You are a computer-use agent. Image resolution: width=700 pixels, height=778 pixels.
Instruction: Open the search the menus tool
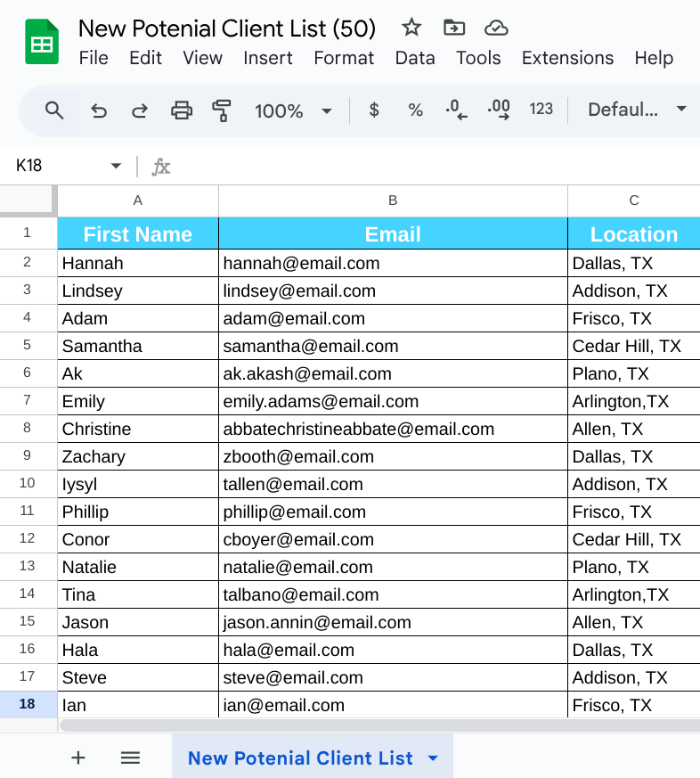pyautogui.click(x=54, y=111)
